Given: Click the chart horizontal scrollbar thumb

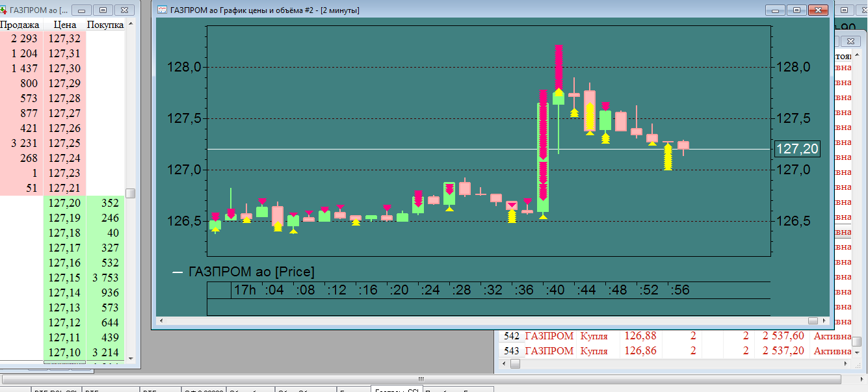Looking at the screenshot, I should [x=813, y=321].
